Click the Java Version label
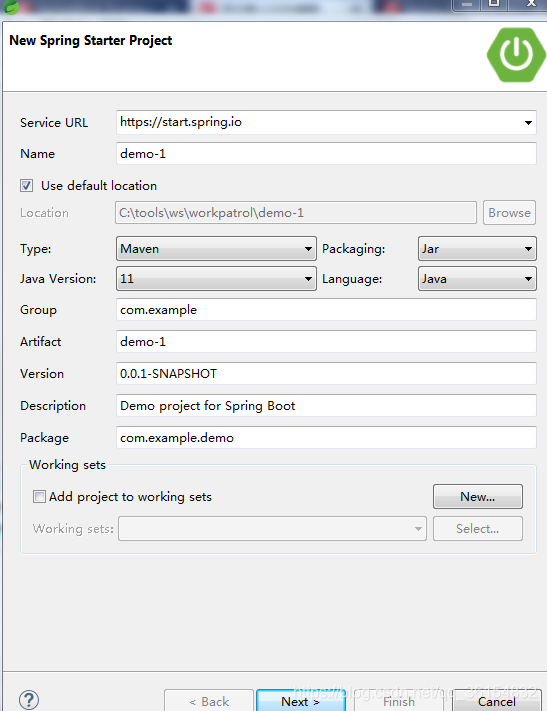 tap(58, 278)
